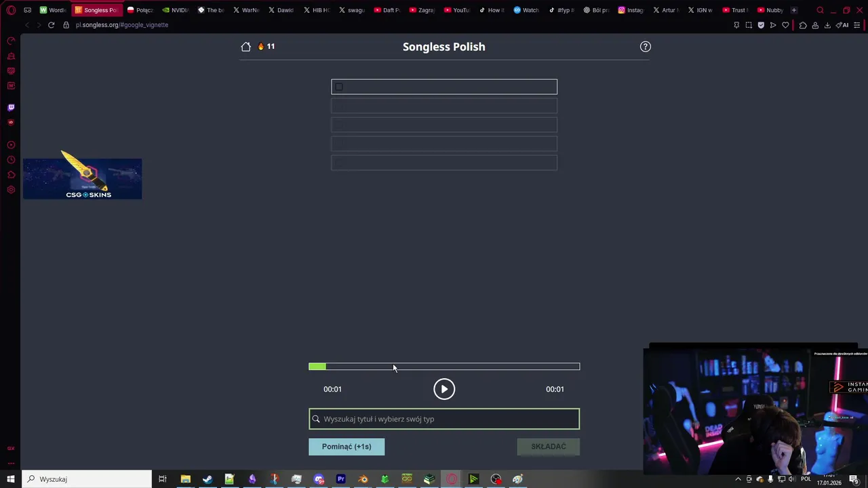Open sidebar settings gear icon
This screenshot has width=868, height=488.
coord(11,190)
